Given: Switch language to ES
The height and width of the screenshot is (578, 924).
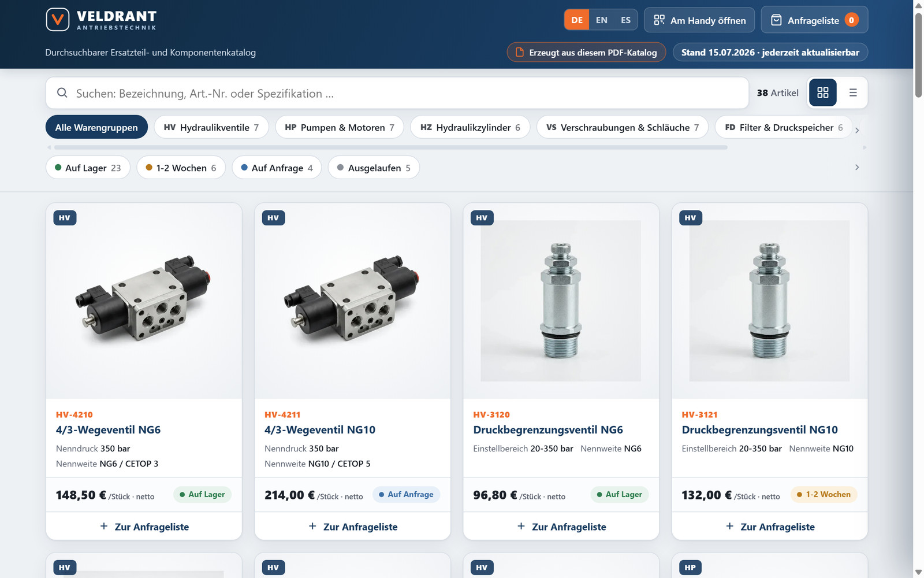Looking at the screenshot, I should (x=625, y=20).
